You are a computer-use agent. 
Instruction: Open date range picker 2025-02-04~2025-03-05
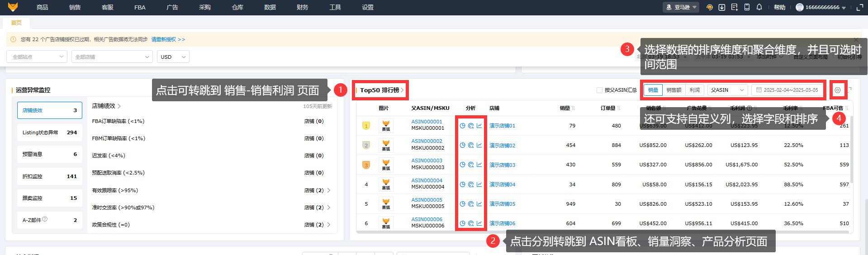787,90
